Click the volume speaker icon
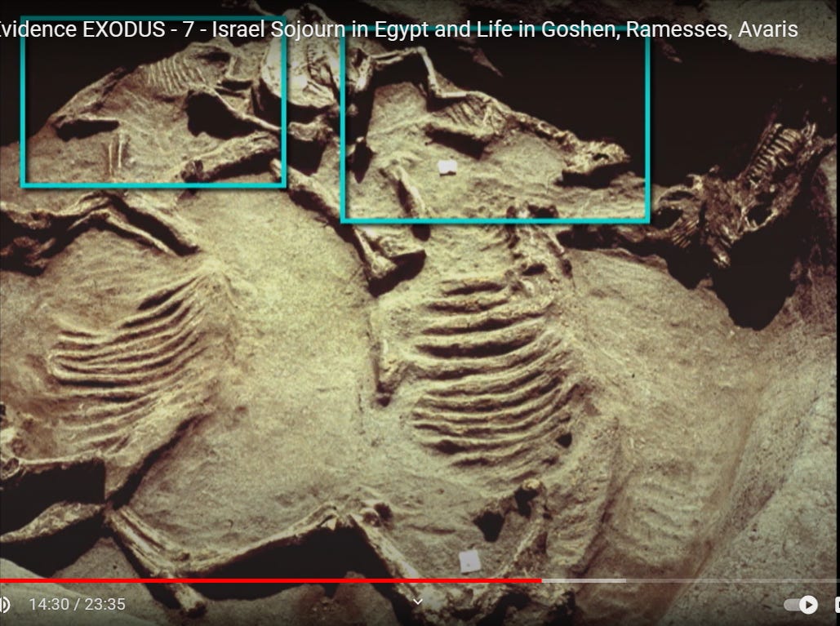Screen dimensions: 840x626 pyautogui.click(x=4, y=605)
